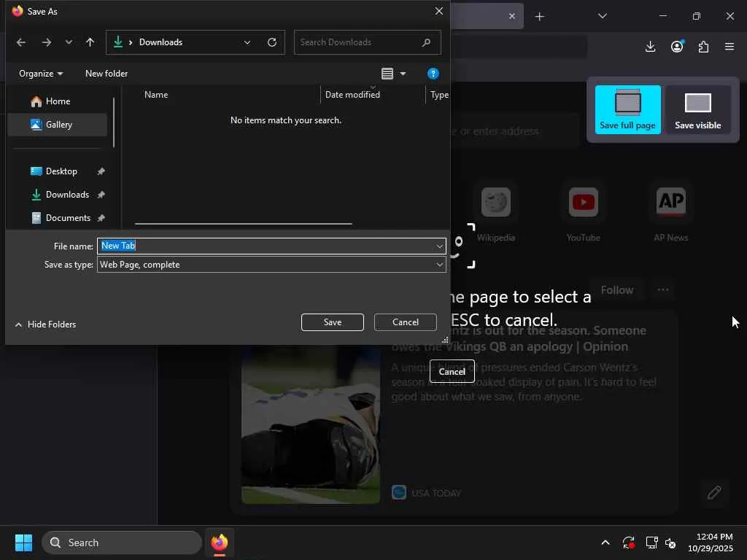Sort by Name column header

(156, 95)
